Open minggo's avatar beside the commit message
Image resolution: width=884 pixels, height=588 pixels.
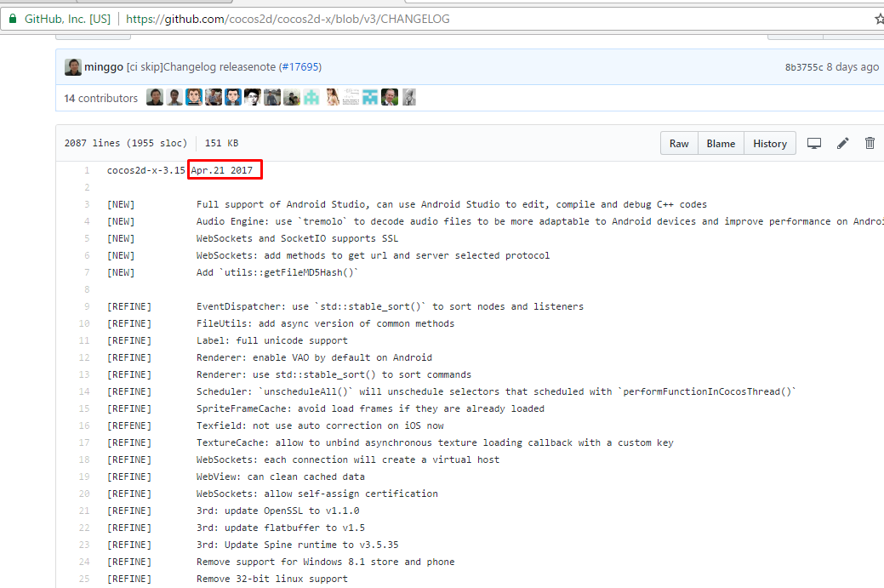[x=73, y=67]
